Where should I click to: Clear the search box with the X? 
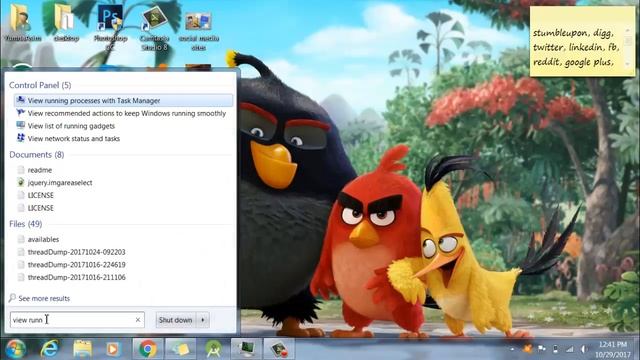coord(138,320)
